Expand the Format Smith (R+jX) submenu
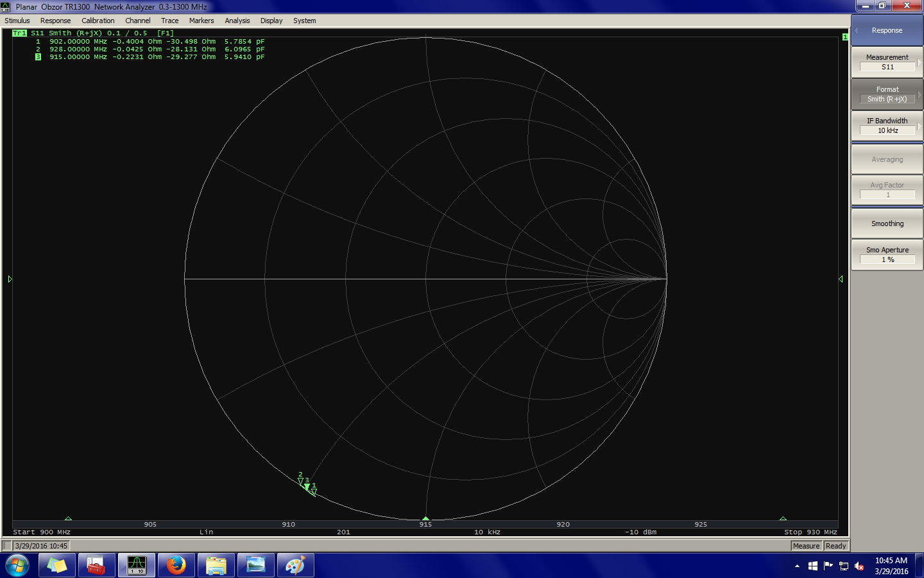This screenshot has height=578, width=924. click(887, 94)
